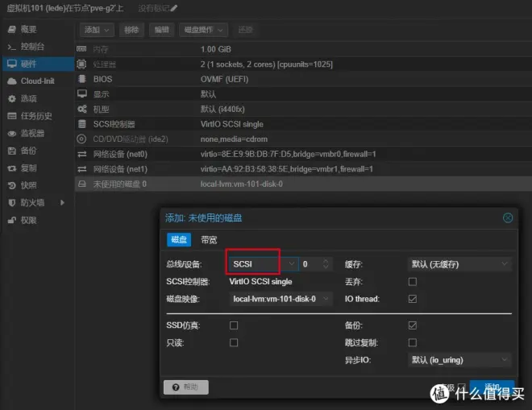
Task: Open the 缓存 cache dropdown
Action: [459, 264]
